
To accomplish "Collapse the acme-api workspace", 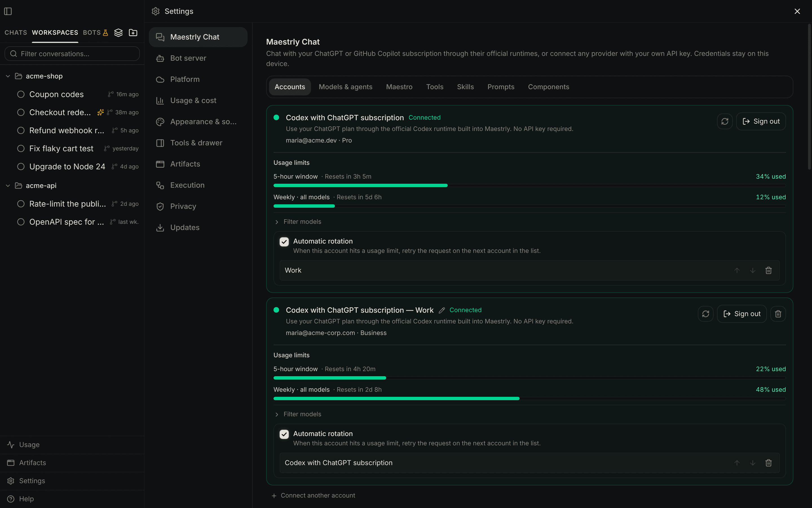I will [8, 186].
